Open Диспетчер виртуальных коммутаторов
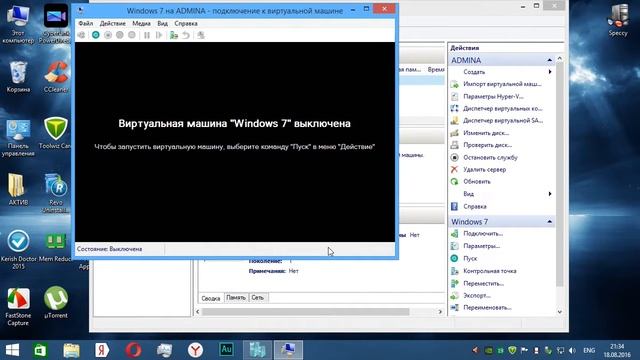This screenshot has height=360, width=640. pos(502,109)
